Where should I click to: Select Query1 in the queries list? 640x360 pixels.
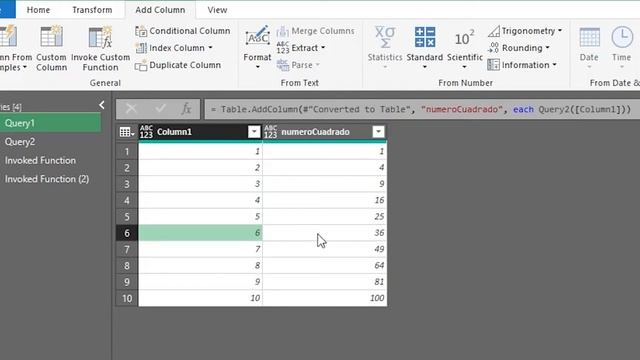(x=50, y=123)
